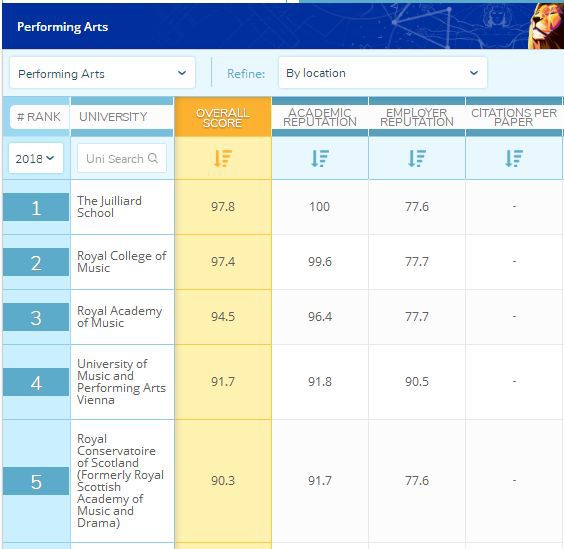Image resolution: width=564 pixels, height=549 pixels.
Task: Click rank number 2 badge
Action: click(36, 262)
